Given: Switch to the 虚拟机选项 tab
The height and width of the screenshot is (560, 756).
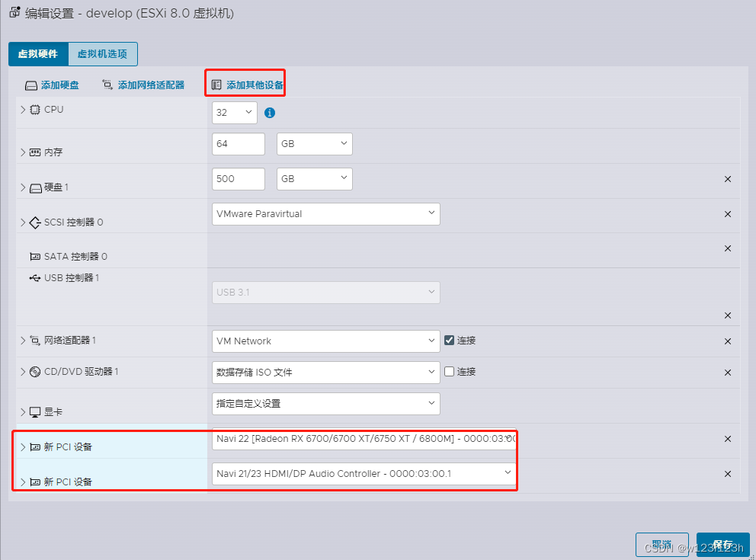Looking at the screenshot, I should [x=103, y=54].
